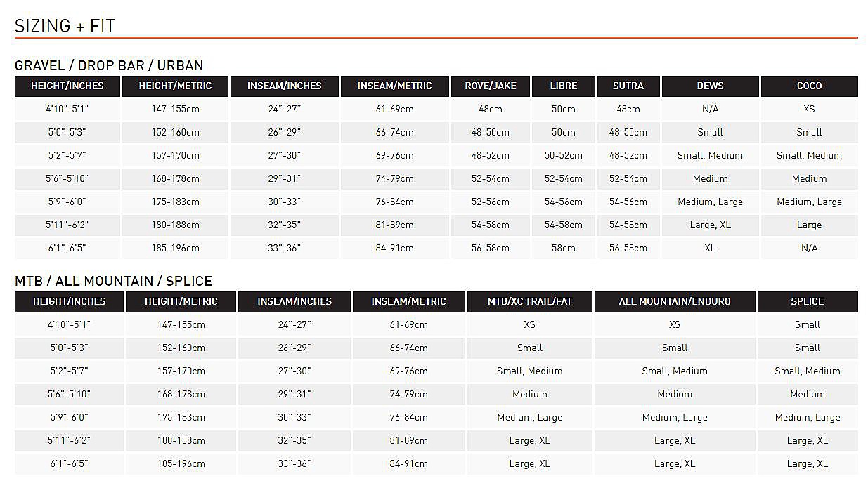Select the ALL MOUNTAIN/ENDURO column header
868x488 pixels.
pyautogui.click(x=674, y=301)
